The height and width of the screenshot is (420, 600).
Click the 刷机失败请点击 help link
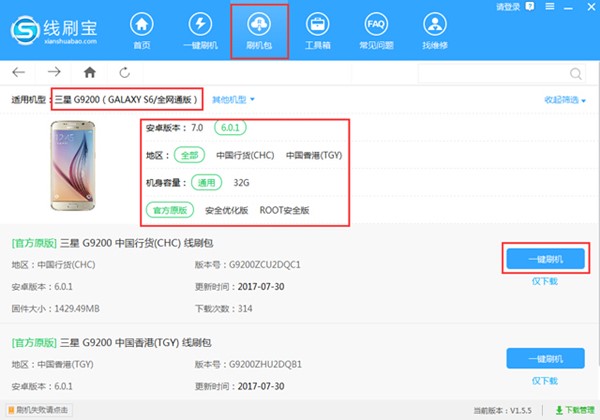tap(39, 410)
